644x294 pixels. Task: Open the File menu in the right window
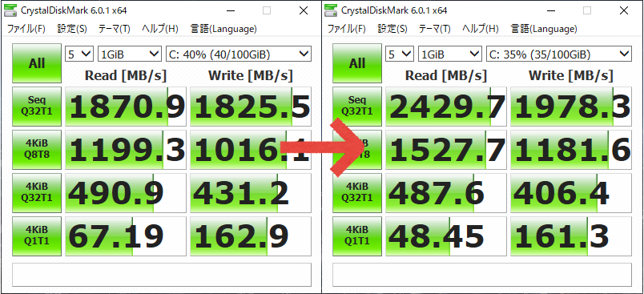[347, 29]
